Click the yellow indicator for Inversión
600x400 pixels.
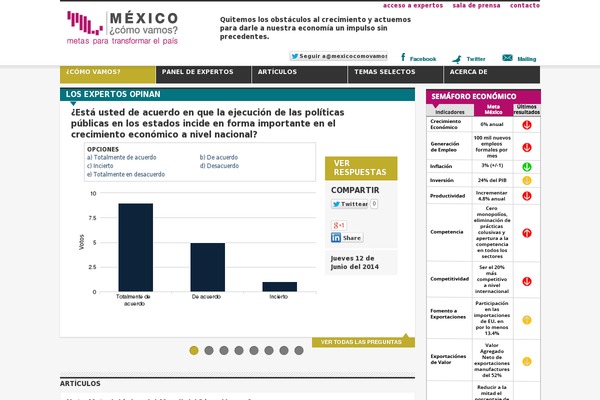[527, 181]
